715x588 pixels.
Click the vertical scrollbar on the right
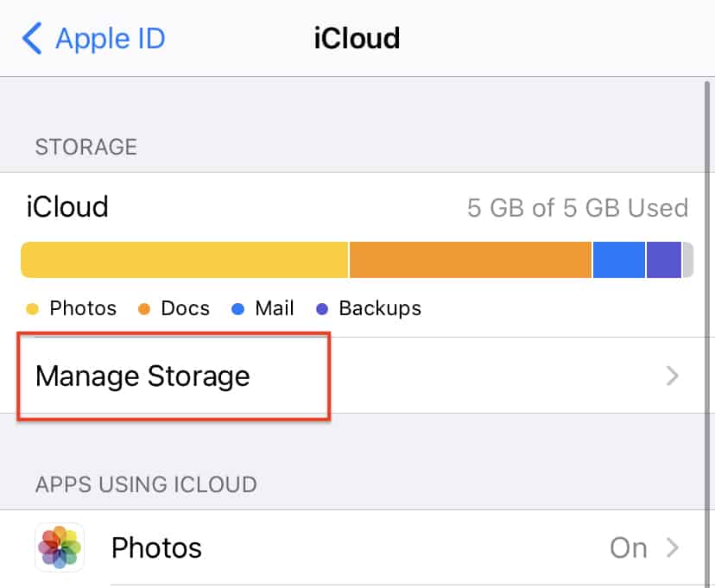707,334
